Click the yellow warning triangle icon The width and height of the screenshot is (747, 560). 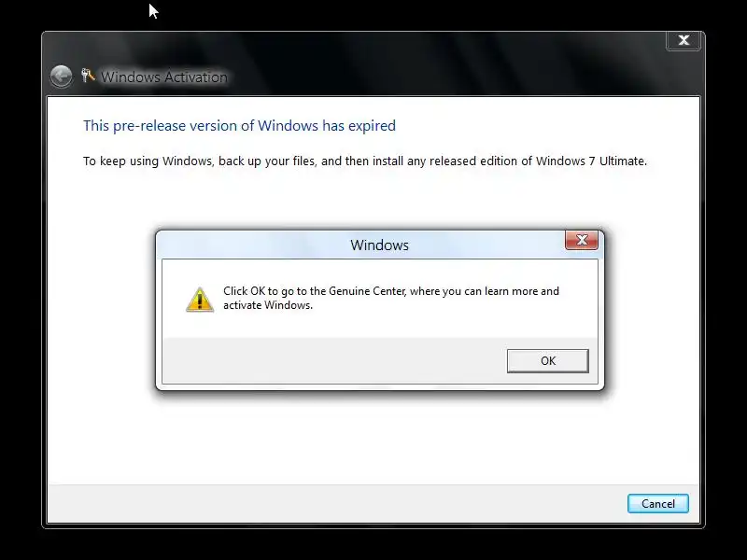(x=200, y=300)
